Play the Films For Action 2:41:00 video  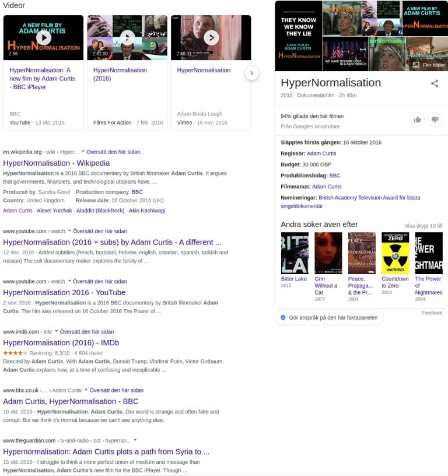pos(127,38)
